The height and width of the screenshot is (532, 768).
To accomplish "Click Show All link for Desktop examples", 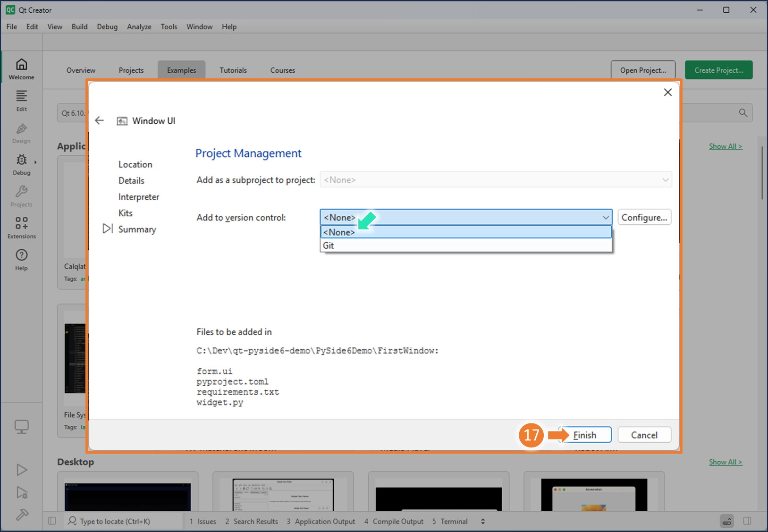I will [x=725, y=462].
